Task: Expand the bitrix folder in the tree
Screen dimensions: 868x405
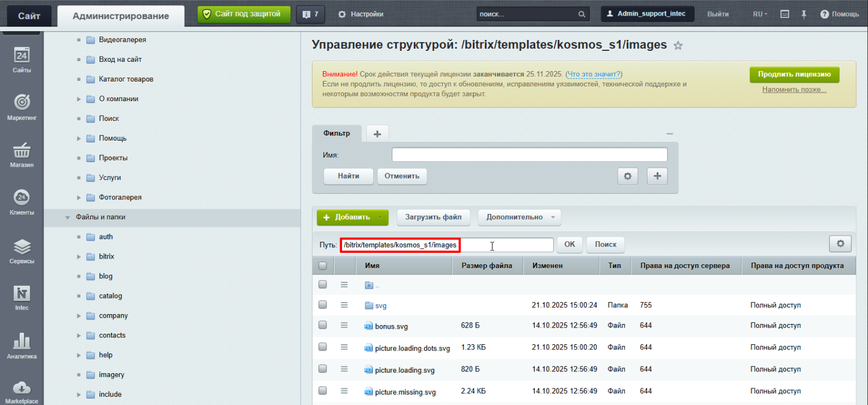Action: click(x=79, y=256)
